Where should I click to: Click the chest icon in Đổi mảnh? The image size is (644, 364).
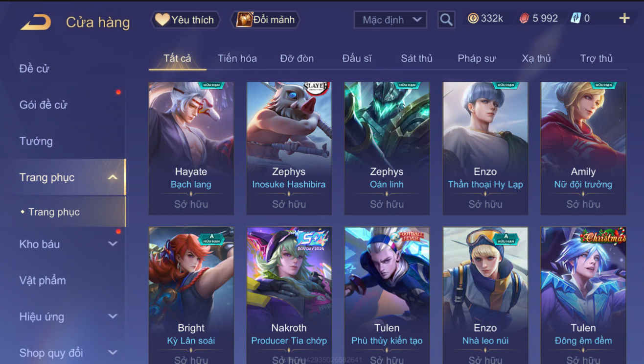point(244,20)
